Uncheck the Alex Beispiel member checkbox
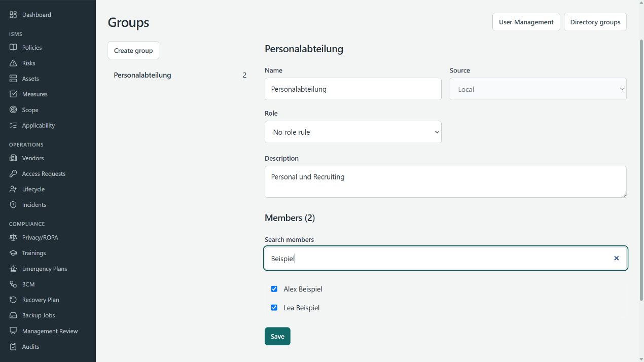644x362 pixels. 274,289
